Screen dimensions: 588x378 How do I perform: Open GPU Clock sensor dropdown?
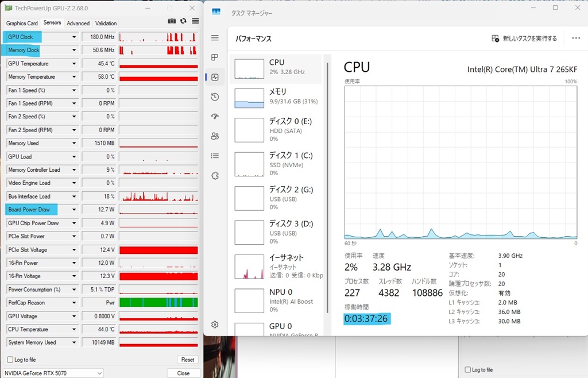(x=74, y=37)
